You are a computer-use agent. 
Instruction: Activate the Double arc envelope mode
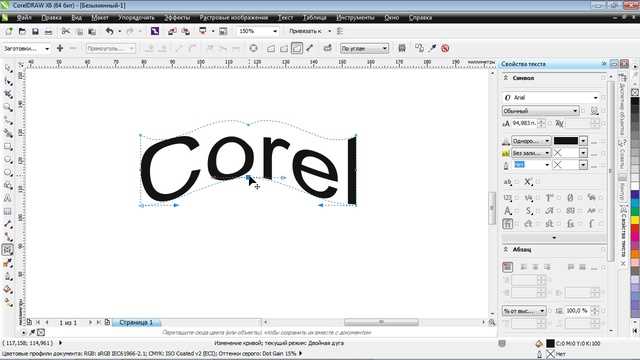pyautogui.click(x=297, y=48)
